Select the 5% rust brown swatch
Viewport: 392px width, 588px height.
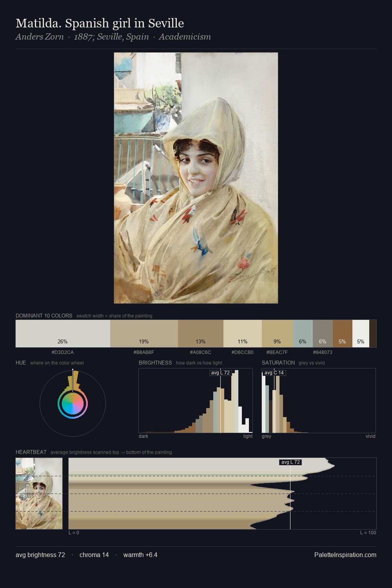coord(343,334)
